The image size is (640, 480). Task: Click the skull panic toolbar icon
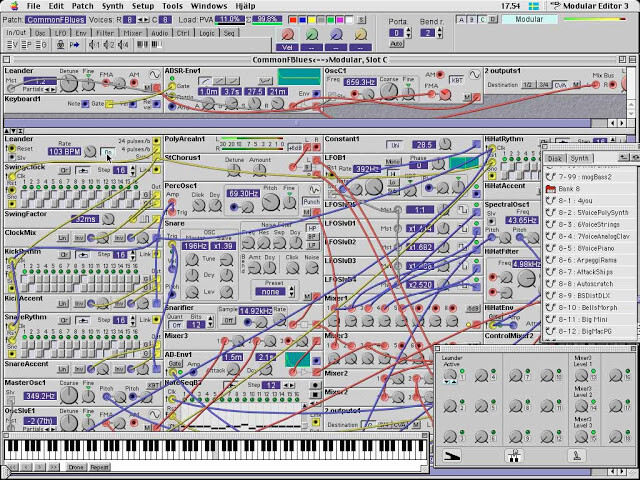(60, 45)
